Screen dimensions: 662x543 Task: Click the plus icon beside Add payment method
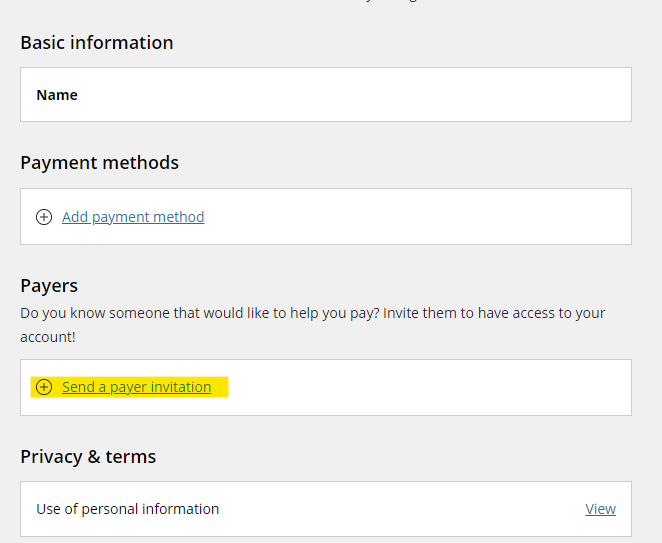[44, 217]
